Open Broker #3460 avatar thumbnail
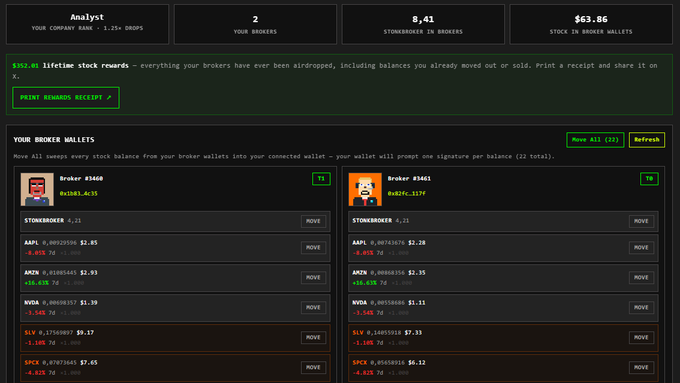This screenshot has width=680, height=383. pyautogui.click(x=37, y=189)
